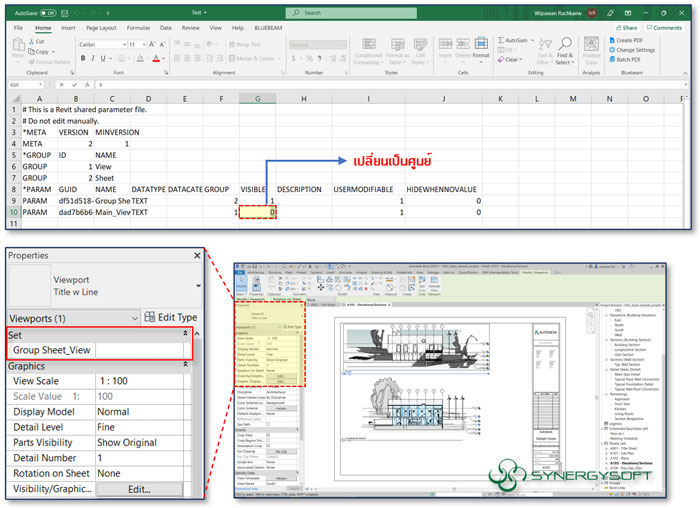Click the Ribbon Display Options icon
700x508 pixels.
(x=628, y=13)
